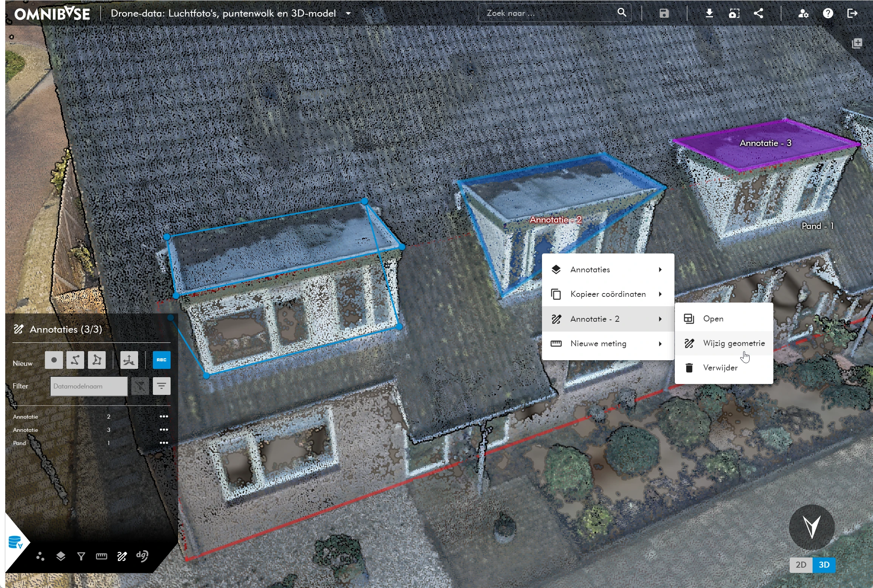
Task: Open the layers panel in bottom toolbar
Action: tap(61, 556)
